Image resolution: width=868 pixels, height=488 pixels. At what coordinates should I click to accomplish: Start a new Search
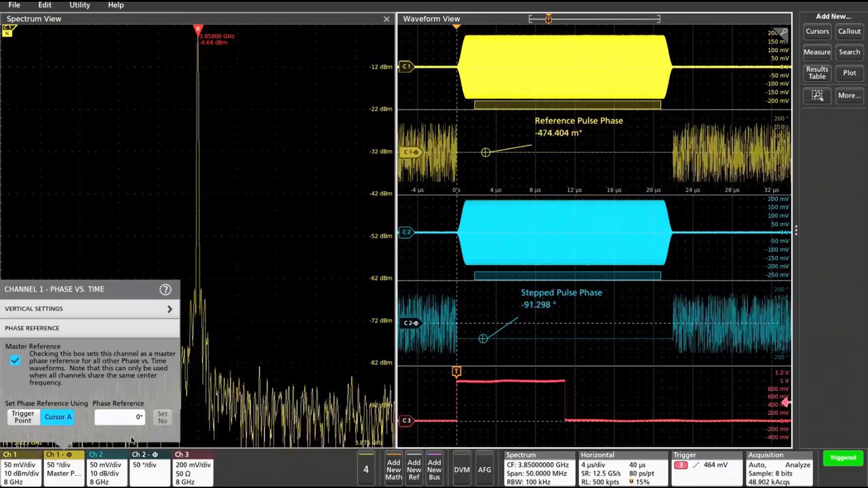pyautogui.click(x=849, y=52)
